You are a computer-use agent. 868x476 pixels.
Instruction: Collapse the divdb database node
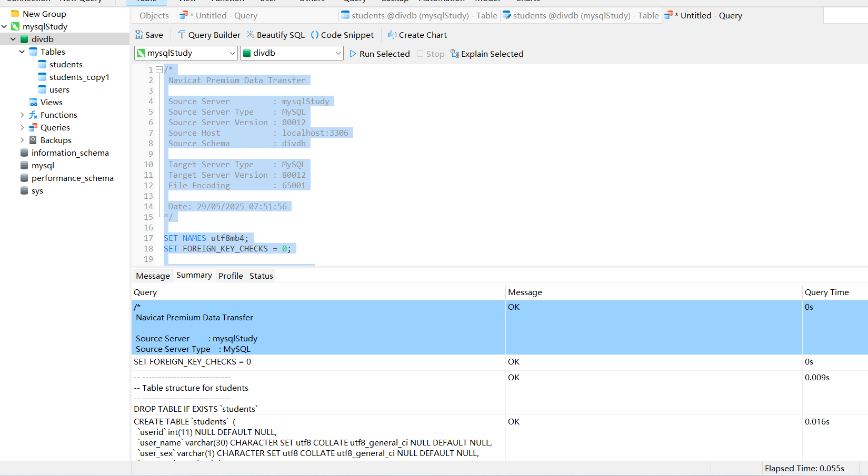click(13, 39)
